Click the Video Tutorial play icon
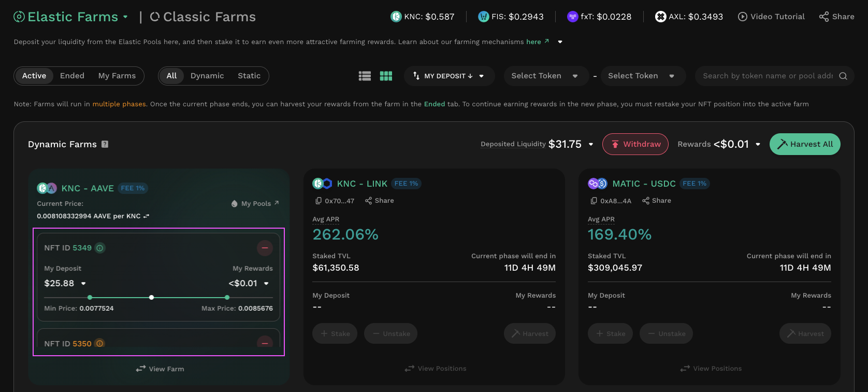 click(743, 17)
